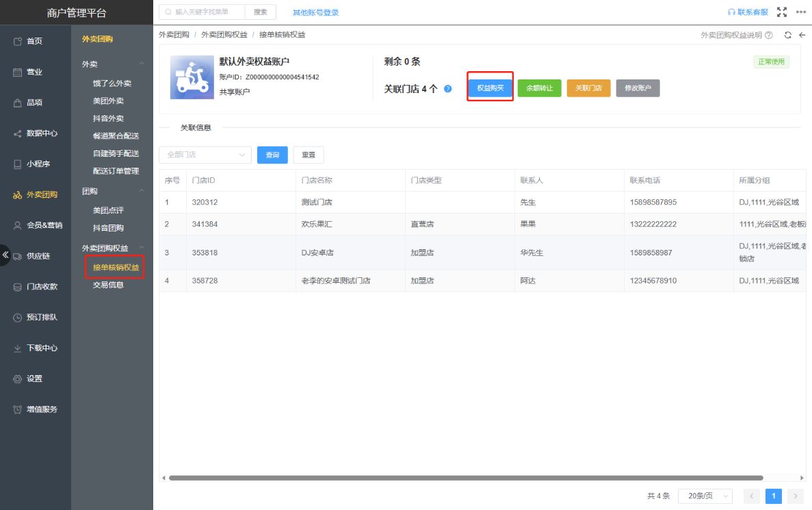812x510 pixels.
Task: Click the 设置 gear icon
Action: [x=17, y=379]
